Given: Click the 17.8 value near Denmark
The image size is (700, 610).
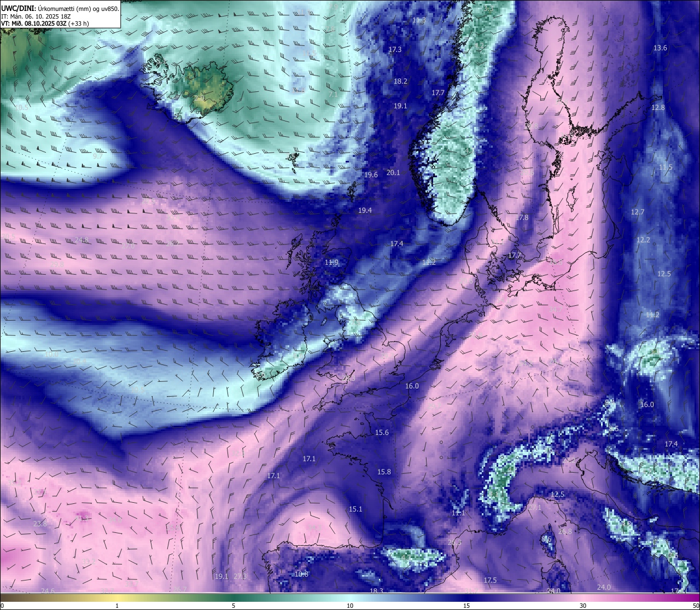Looking at the screenshot, I should point(522,217).
